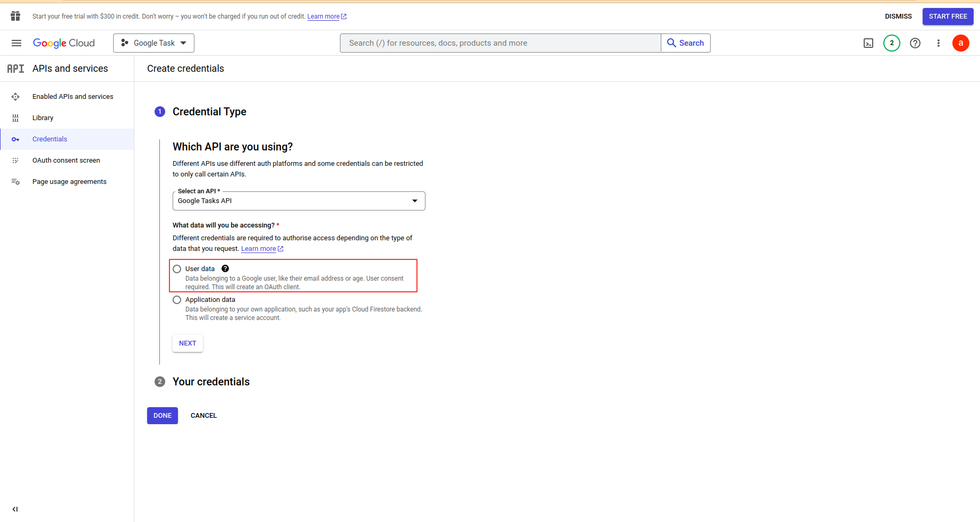Click the magnifier icon in Search button

tap(672, 43)
